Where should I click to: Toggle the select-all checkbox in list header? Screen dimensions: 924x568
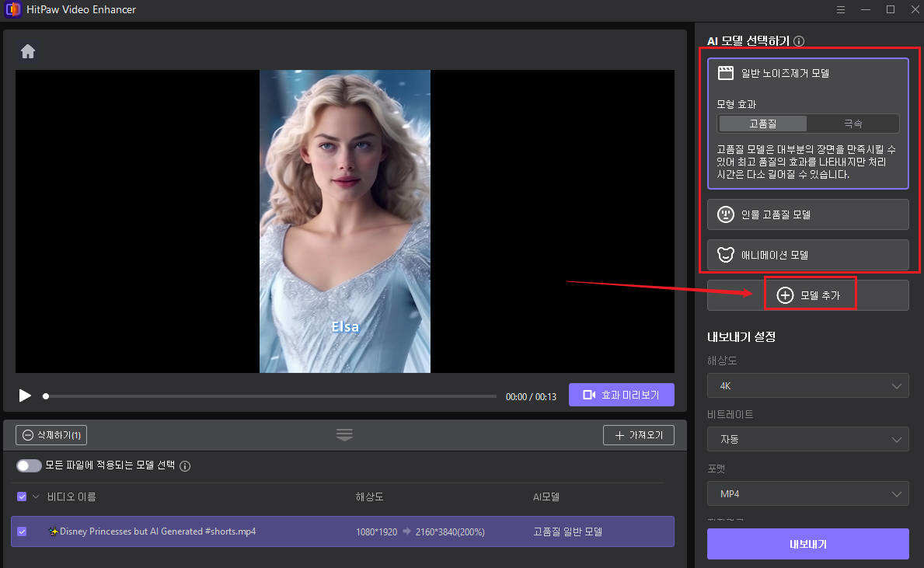[x=22, y=497]
